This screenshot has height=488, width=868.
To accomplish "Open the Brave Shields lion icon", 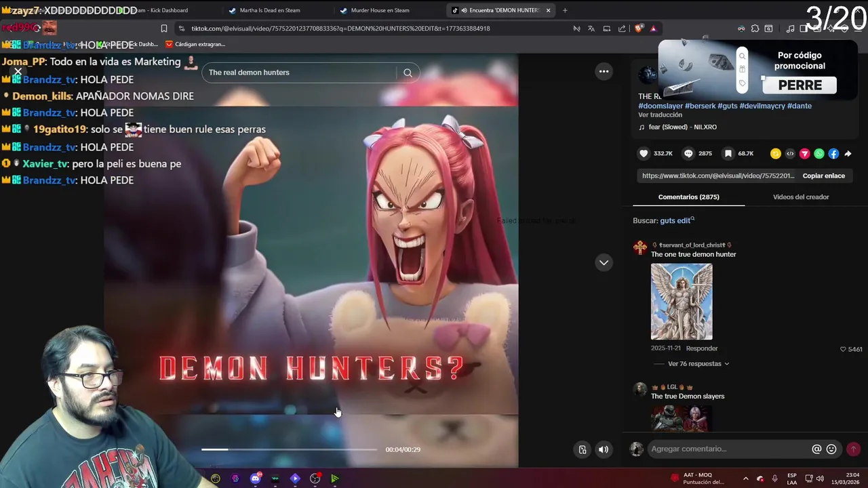I will point(638,28).
